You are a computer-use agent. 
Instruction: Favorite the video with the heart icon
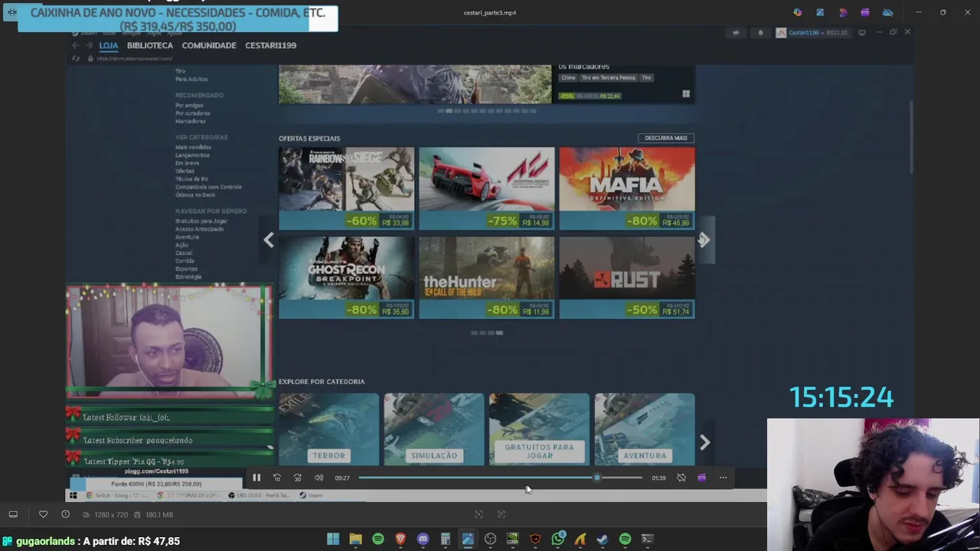(x=43, y=514)
